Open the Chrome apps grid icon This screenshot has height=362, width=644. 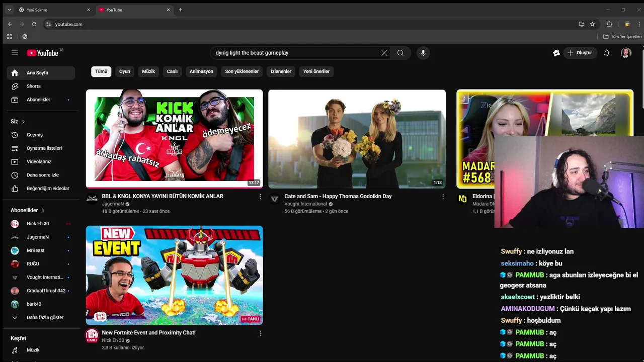(9, 37)
